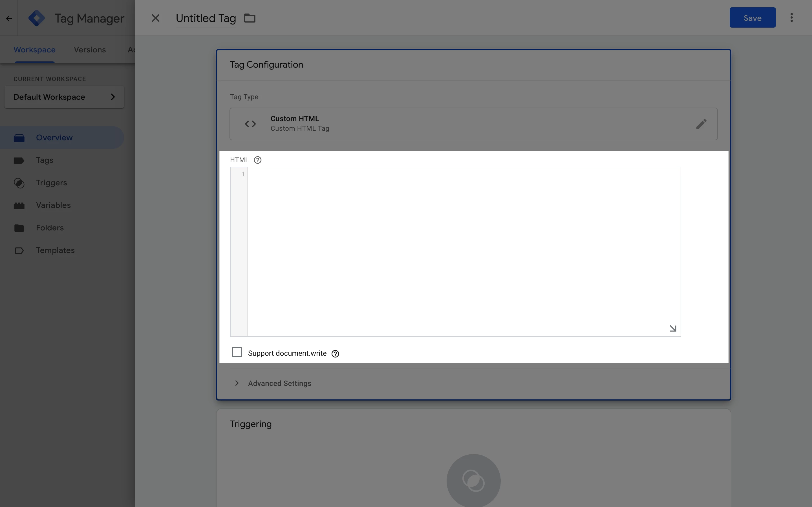Click the trigger placeholder circle icon
Image resolution: width=812 pixels, height=507 pixels.
tap(473, 481)
